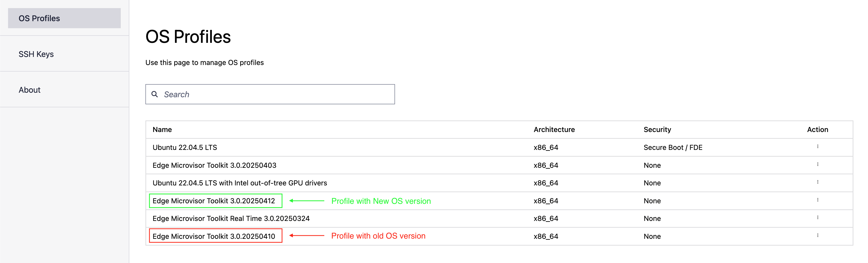Sort the table by the Architecture column
This screenshot has height=263, width=868.
(554, 129)
